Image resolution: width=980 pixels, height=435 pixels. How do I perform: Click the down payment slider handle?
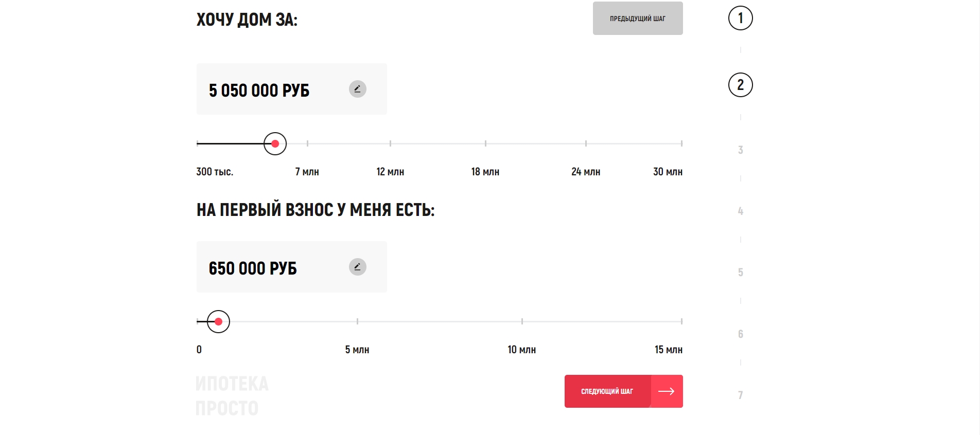click(x=218, y=321)
